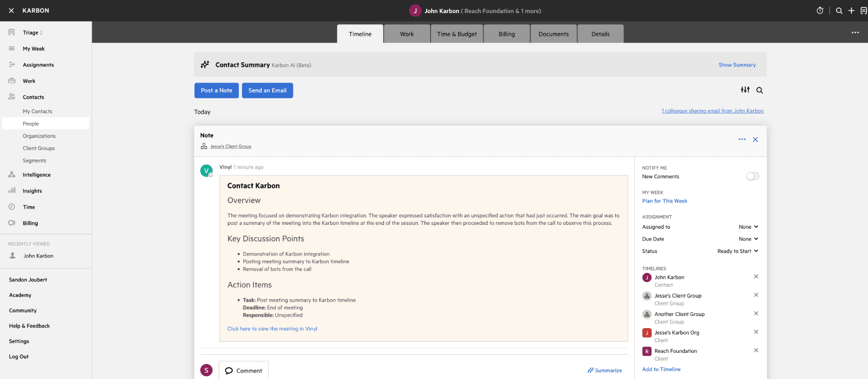This screenshot has height=379, width=868.
Task: Toggle New Comments notifications switch
Action: click(x=753, y=176)
